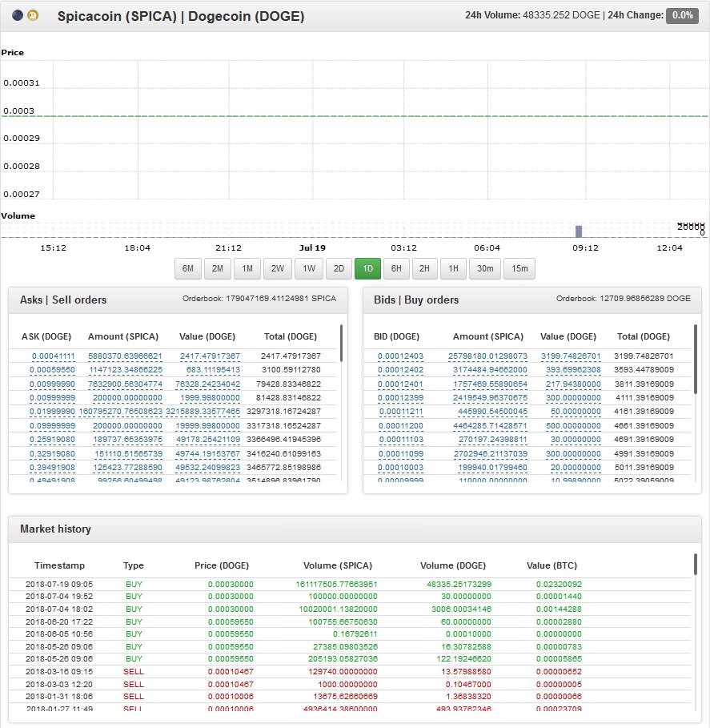Click the 2018-03-16 09:15 timestamp
This screenshot has width=710, height=728.
click(x=59, y=671)
